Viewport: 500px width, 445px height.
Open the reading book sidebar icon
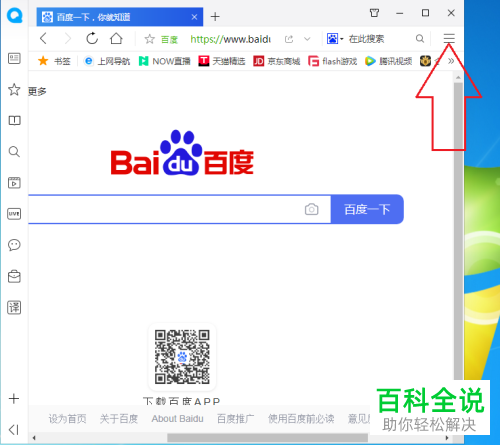(x=14, y=120)
